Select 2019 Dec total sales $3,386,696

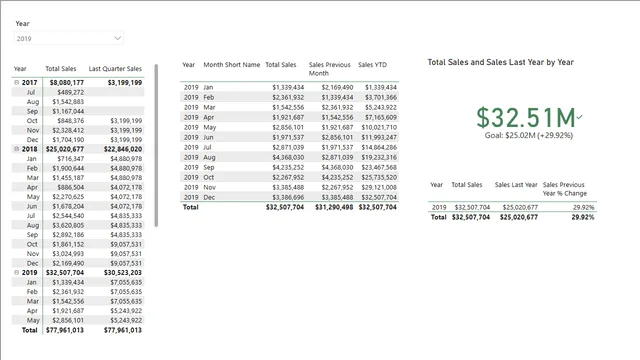click(288, 197)
